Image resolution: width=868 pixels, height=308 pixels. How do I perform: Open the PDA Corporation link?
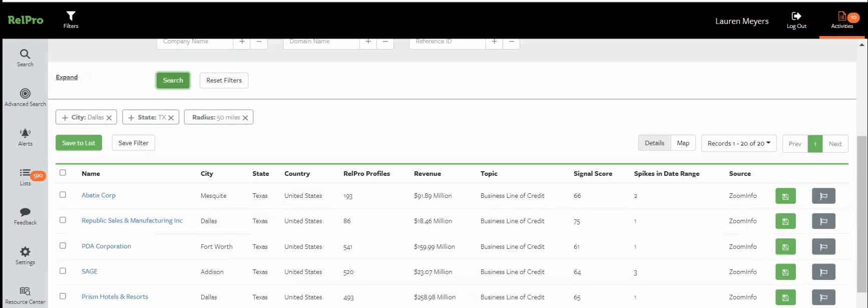coord(106,246)
